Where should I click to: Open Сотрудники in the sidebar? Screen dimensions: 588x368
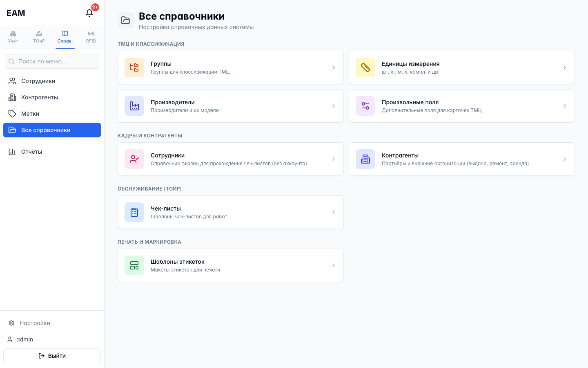(x=52, y=81)
